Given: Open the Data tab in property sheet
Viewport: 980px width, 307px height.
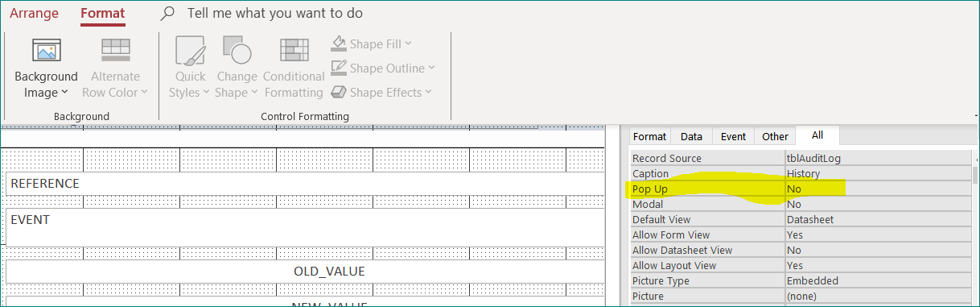Looking at the screenshot, I should [x=691, y=136].
